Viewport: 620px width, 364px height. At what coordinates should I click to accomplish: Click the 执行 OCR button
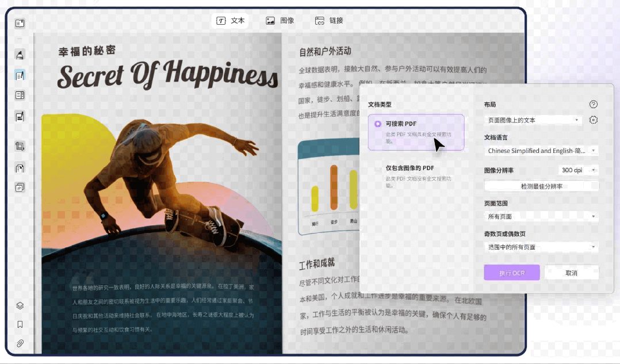pyautogui.click(x=512, y=273)
